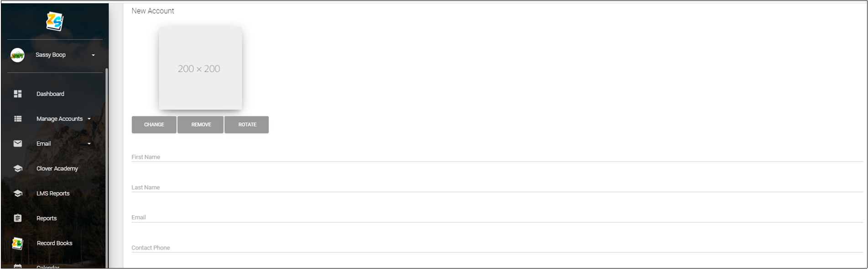Open the Record Books menu item

pos(55,243)
